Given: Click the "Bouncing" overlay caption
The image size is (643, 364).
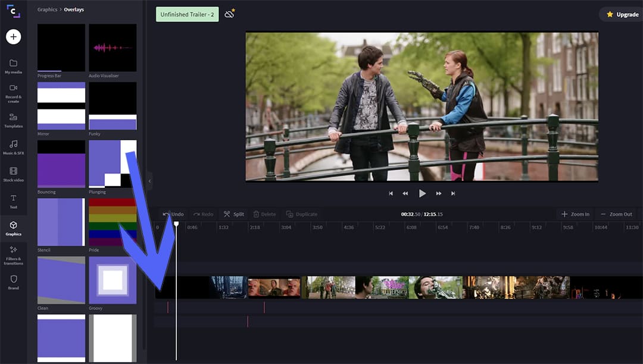Looking at the screenshot, I should click(x=46, y=192).
